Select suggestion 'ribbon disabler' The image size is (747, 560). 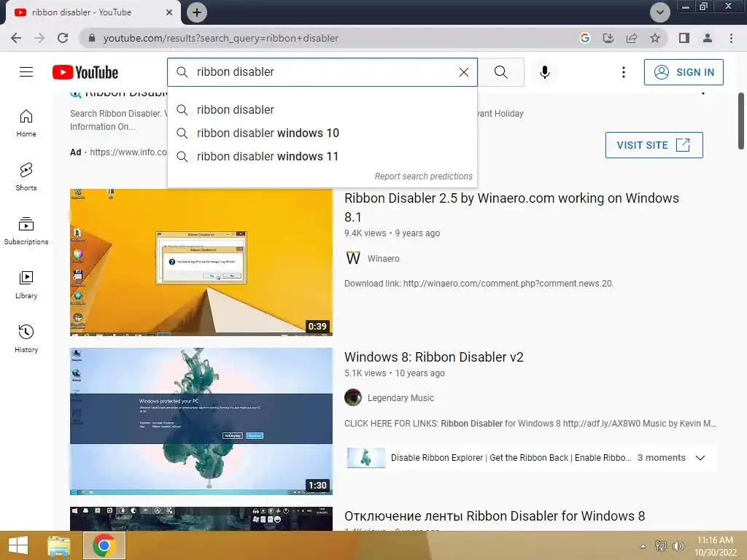coord(322,109)
